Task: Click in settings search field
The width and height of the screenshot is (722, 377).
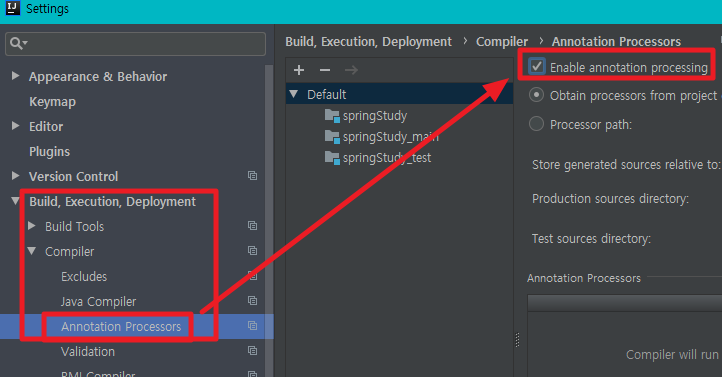Action: click(135, 44)
